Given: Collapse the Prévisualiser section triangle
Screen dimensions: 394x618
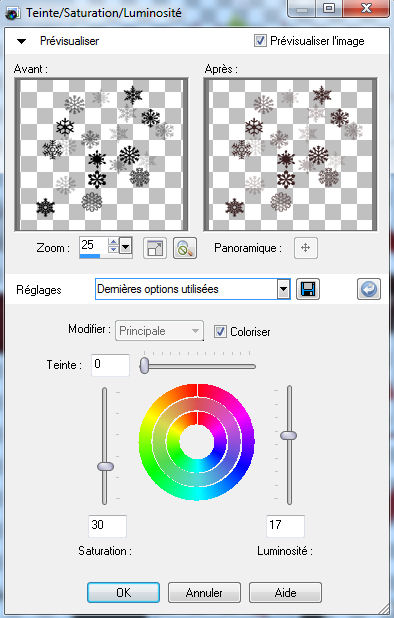Looking at the screenshot, I should [x=21, y=41].
